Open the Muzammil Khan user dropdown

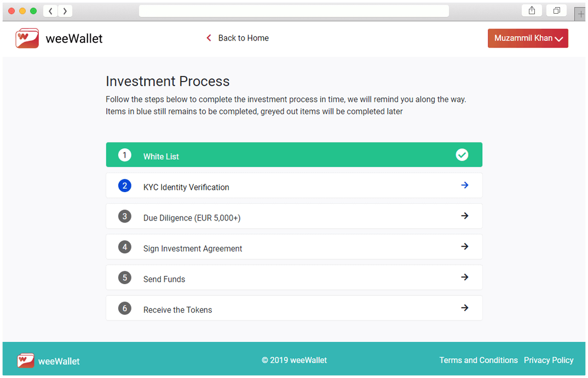click(528, 38)
